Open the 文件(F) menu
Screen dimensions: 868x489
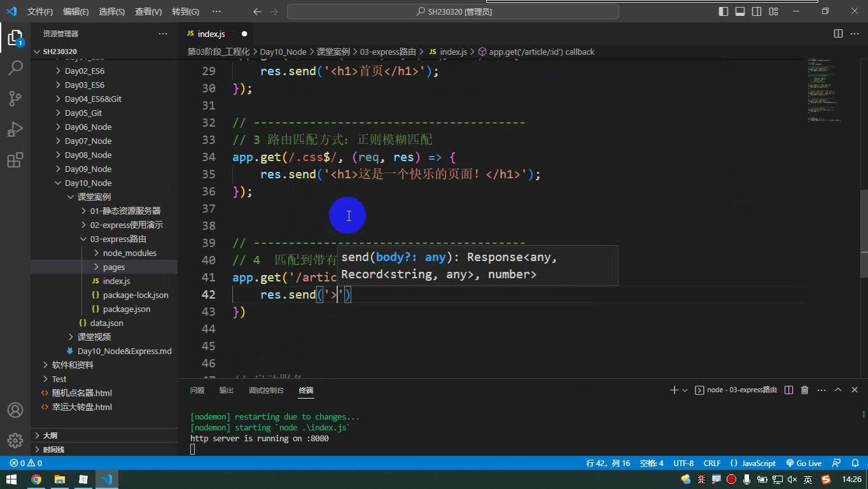(40, 11)
